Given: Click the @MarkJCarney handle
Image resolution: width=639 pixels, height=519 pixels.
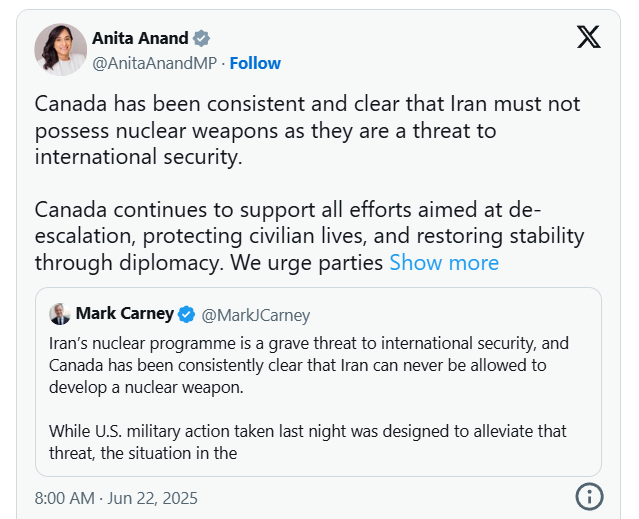Looking at the screenshot, I should pos(256,316).
